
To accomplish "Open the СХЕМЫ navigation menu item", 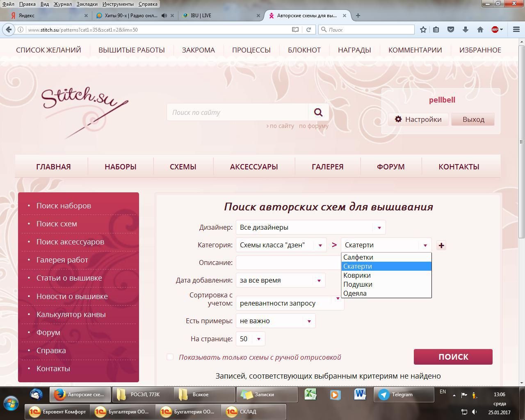I will [183, 167].
